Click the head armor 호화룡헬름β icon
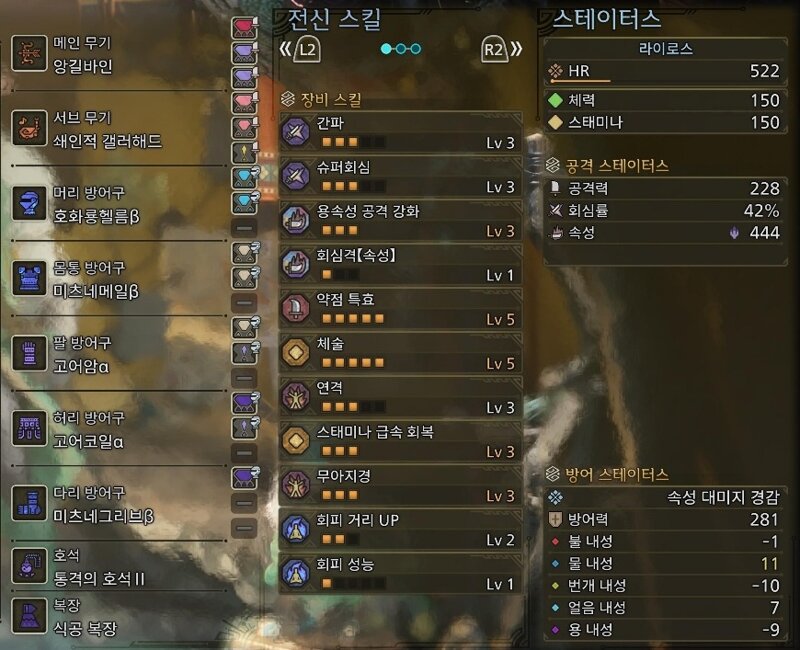The height and width of the screenshot is (650, 800). pyautogui.click(x=29, y=203)
